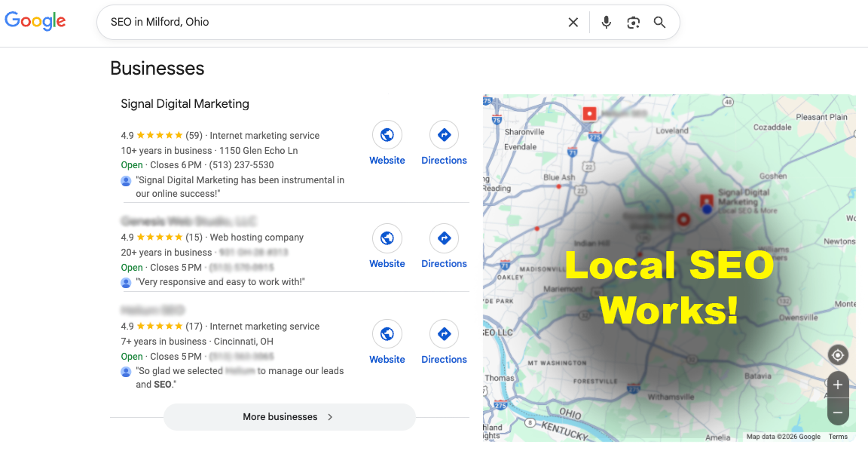Click inside the search input field
The height and width of the screenshot is (451, 868).
pyautogui.click(x=332, y=23)
